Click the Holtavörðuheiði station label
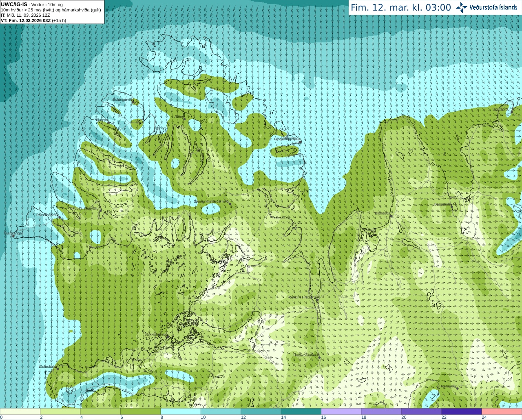522x420 pixels. (306, 355)
